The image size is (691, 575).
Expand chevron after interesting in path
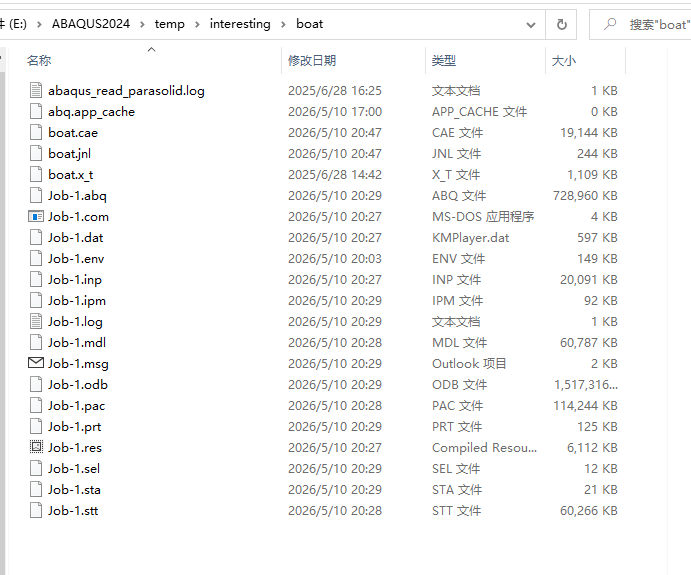[283, 24]
